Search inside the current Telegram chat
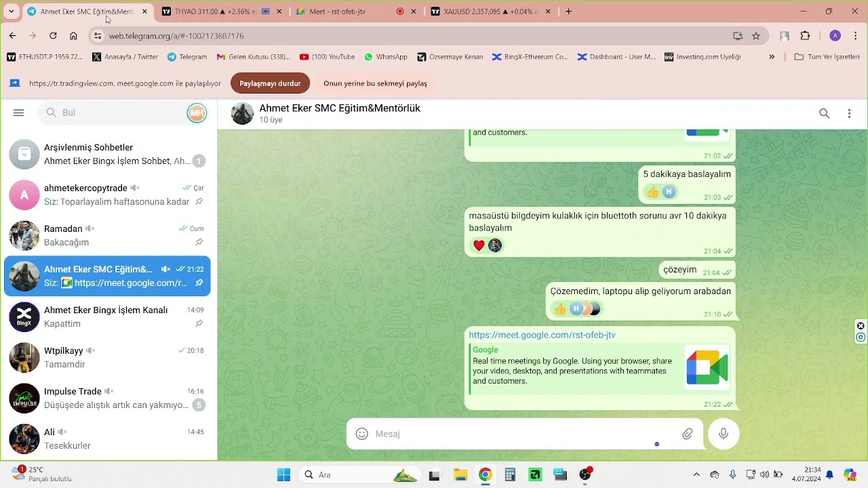This screenshot has height=488, width=868. click(x=824, y=114)
